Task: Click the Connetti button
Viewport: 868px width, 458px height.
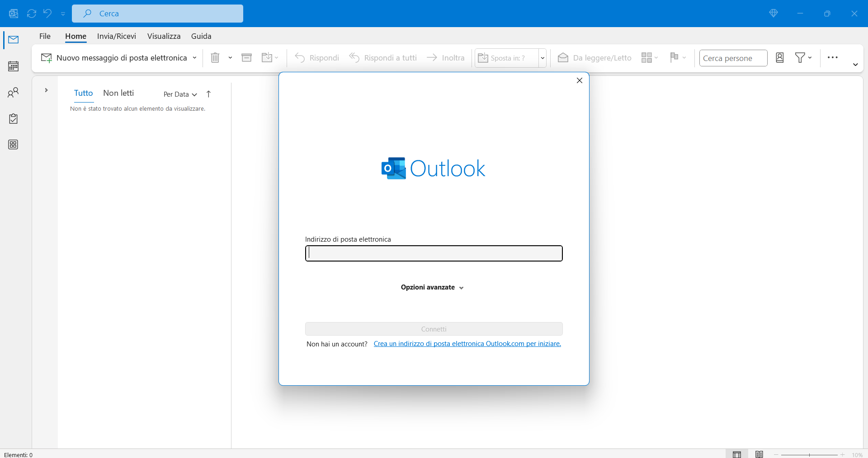Action: pos(433,329)
